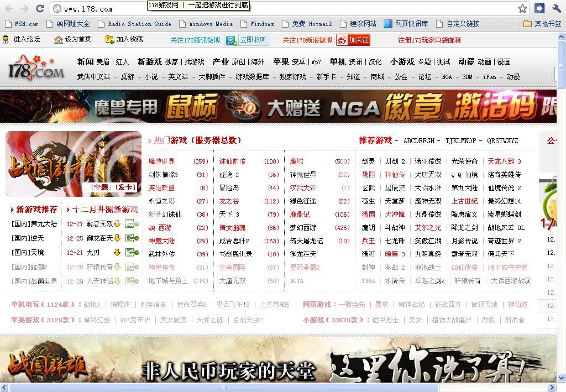Click the key icon in the 12-20 轩辕传奇 row
566x392 pixels.
click(x=132, y=266)
